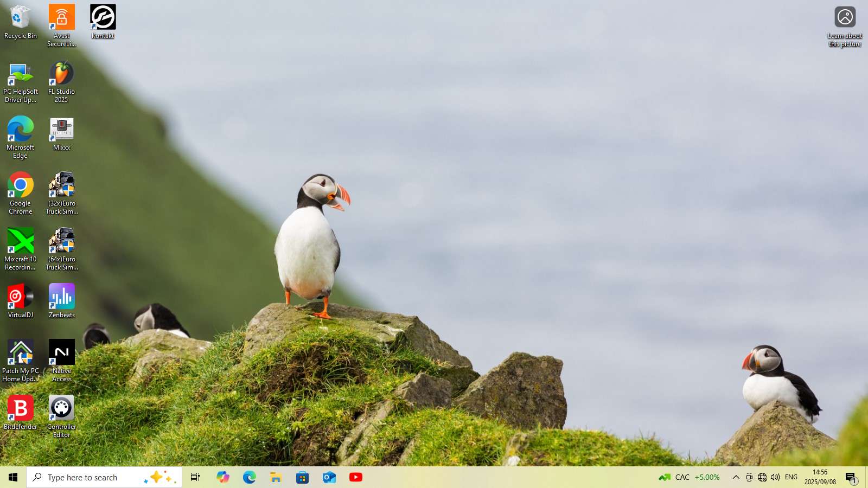Click the VirtualDJ desktop icon
This screenshot has width=868, height=488.
pos(21,297)
